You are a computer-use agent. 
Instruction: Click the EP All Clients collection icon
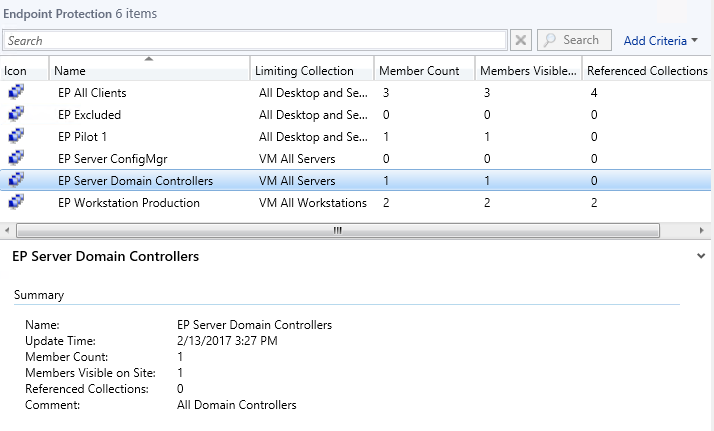[x=16, y=93]
